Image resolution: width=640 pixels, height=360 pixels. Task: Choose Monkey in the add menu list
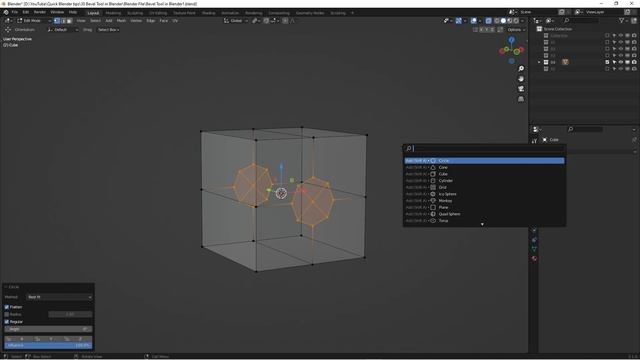[484, 201]
